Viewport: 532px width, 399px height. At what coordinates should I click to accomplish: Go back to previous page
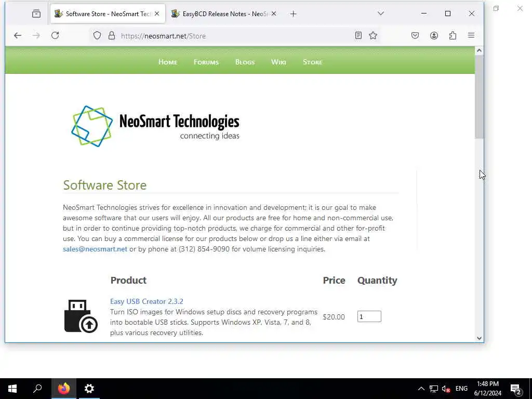18,36
